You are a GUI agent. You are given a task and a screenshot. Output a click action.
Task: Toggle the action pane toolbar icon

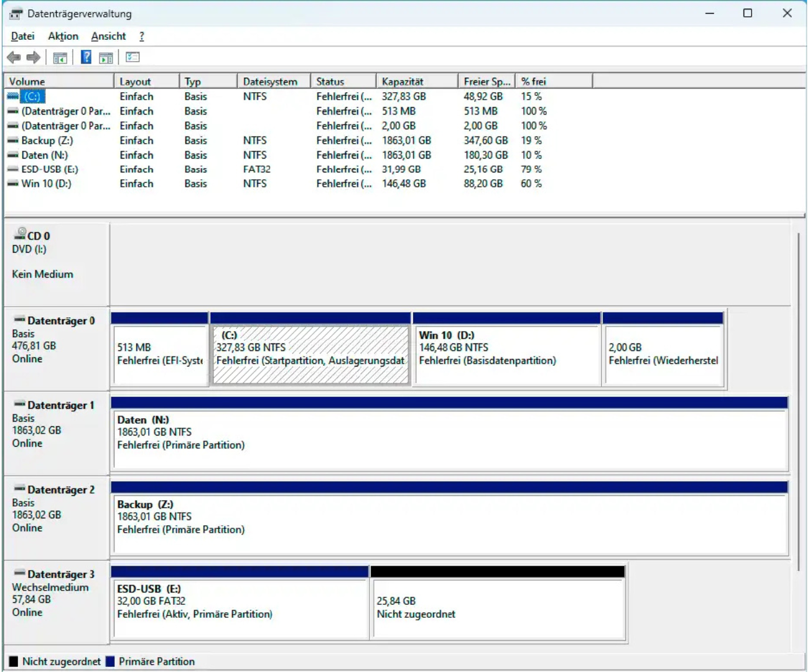106,58
